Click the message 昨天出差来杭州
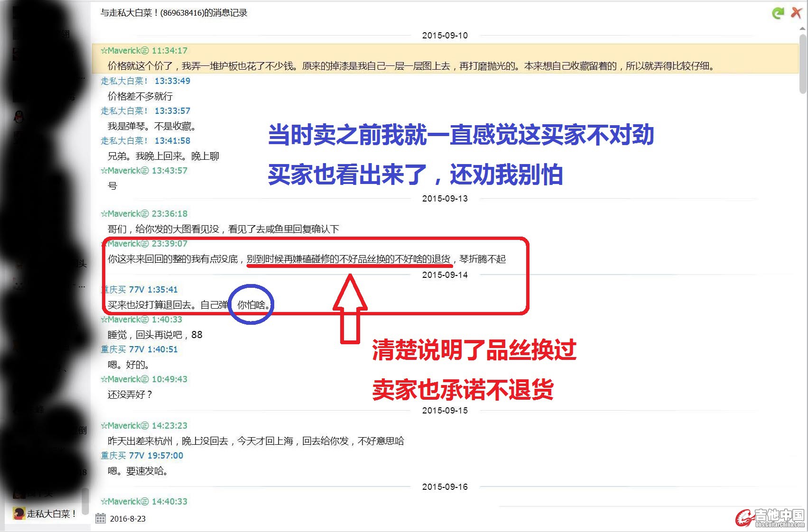Screen dimensions: 808x532 (x=256, y=441)
